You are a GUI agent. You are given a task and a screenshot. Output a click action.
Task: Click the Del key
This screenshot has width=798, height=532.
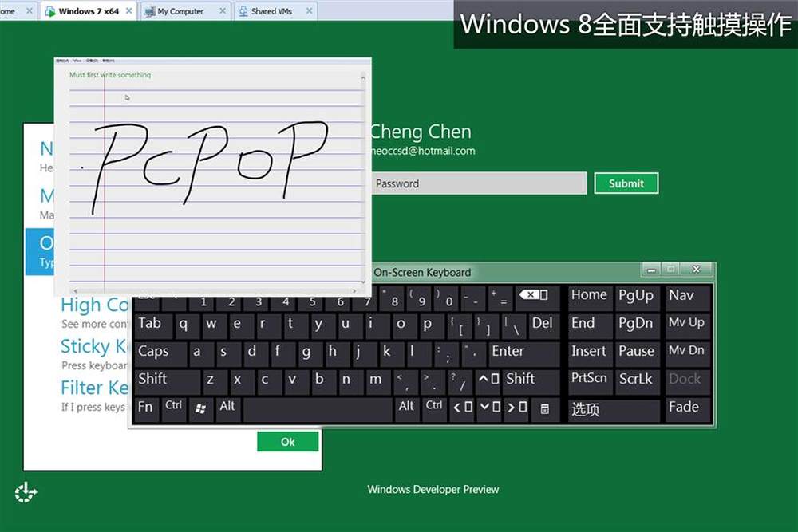coord(543,325)
